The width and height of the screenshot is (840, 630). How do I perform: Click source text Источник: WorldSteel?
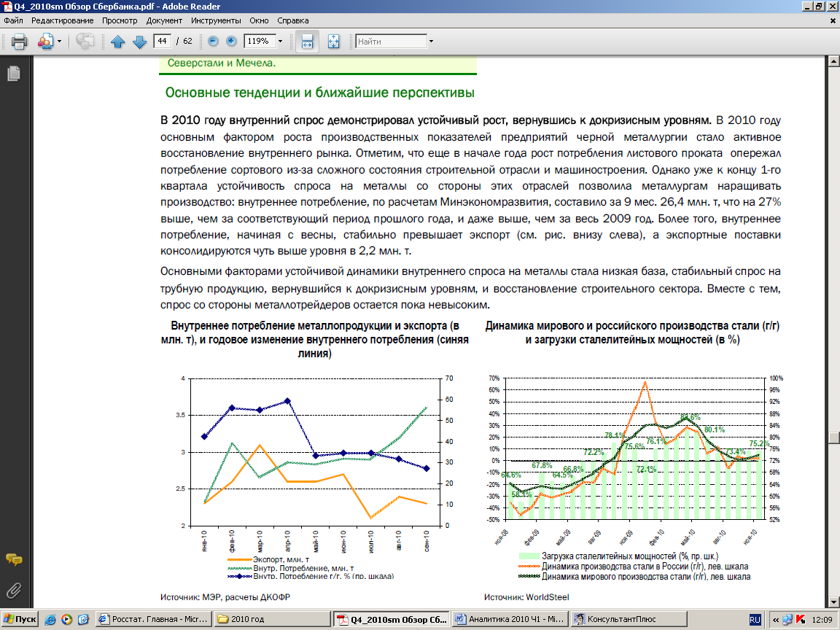[x=526, y=596]
